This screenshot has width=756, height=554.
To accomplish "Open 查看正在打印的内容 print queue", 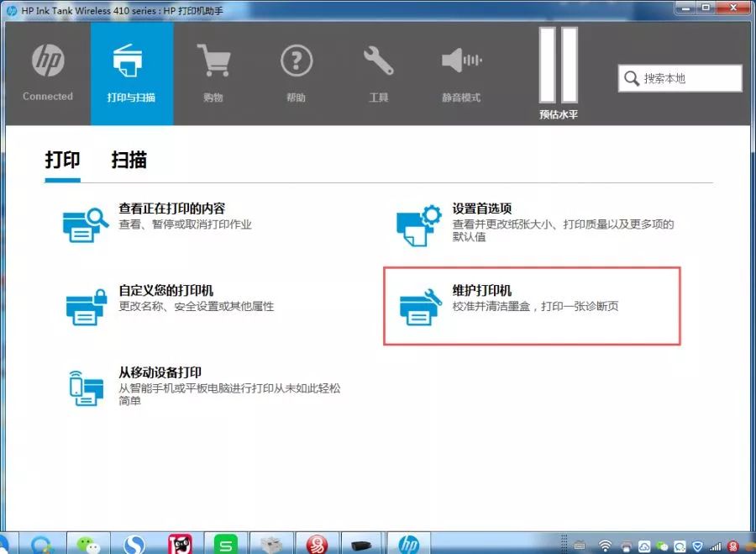I will (x=171, y=208).
